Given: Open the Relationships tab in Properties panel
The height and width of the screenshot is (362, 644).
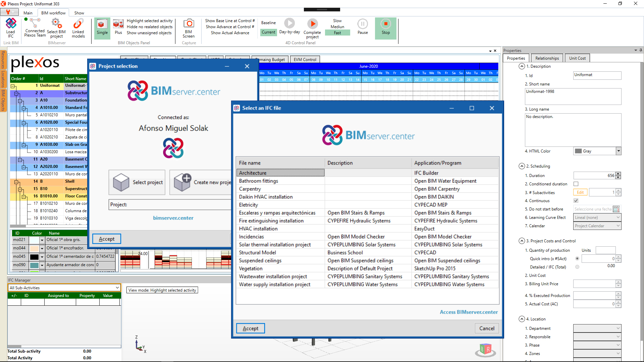Looking at the screenshot, I should pyautogui.click(x=547, y=58).
